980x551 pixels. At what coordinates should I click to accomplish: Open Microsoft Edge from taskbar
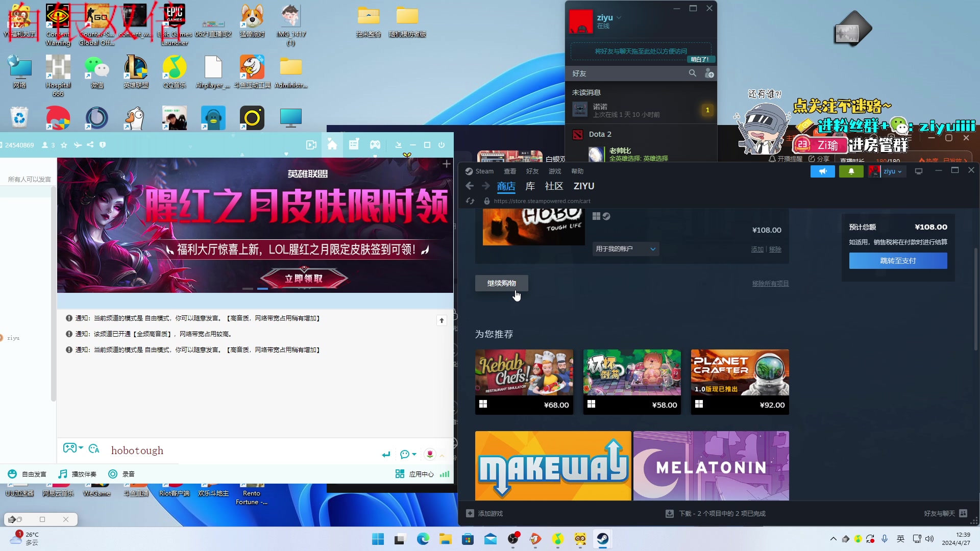click(423, 539)
